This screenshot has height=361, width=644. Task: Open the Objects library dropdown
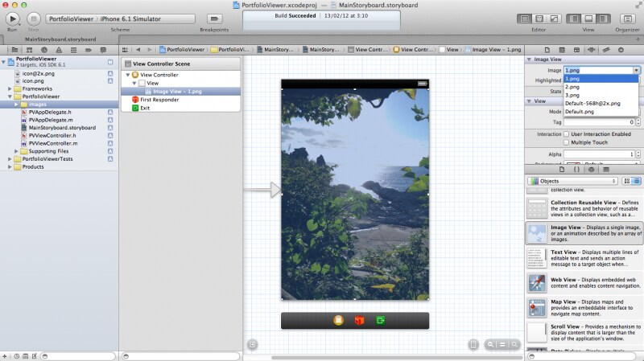pos(572,181)
